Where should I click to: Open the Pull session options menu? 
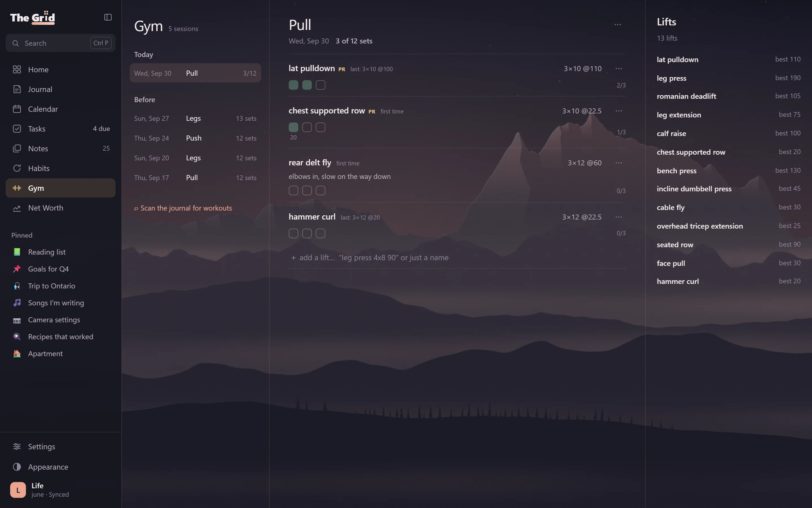coord(618,25)
